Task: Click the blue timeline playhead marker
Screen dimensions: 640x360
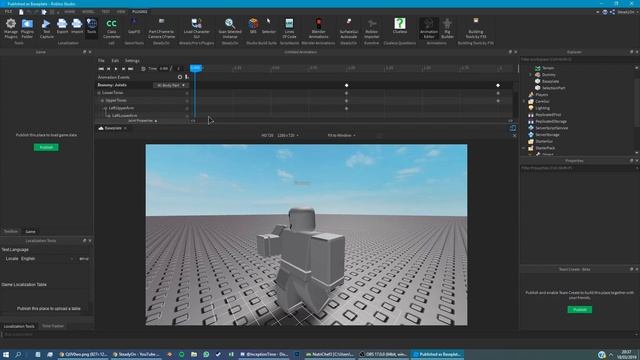Action: coord(196,68)
